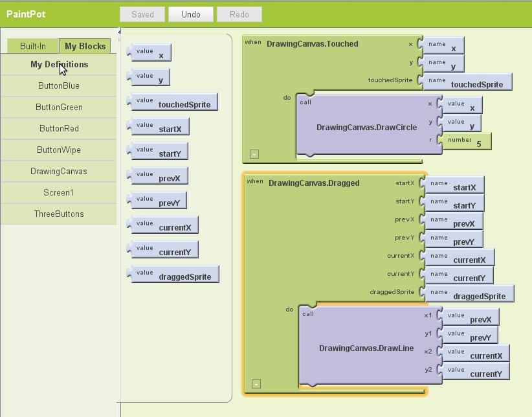This screenshot has width=532, height=417.
Task: Collapse the DrawingCanvas.Touched block with minus icon
Action: click(x=254, y=154)
